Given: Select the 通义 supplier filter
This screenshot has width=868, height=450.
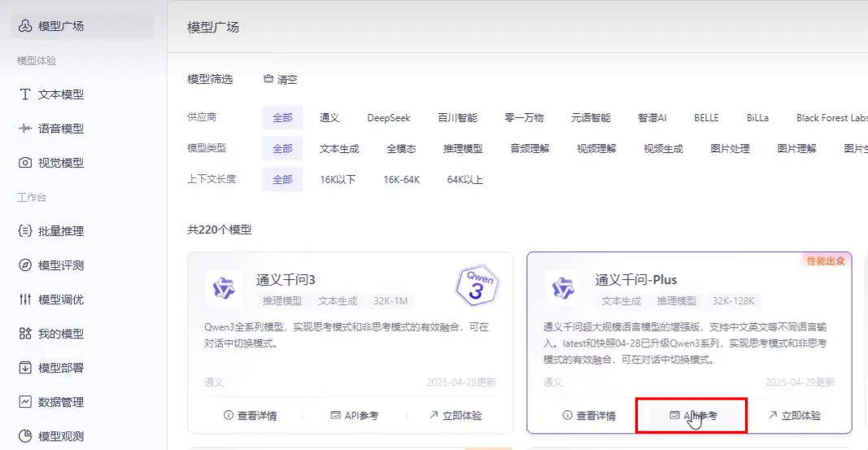Looking at the screenshot, I should [x=329, y=118].
